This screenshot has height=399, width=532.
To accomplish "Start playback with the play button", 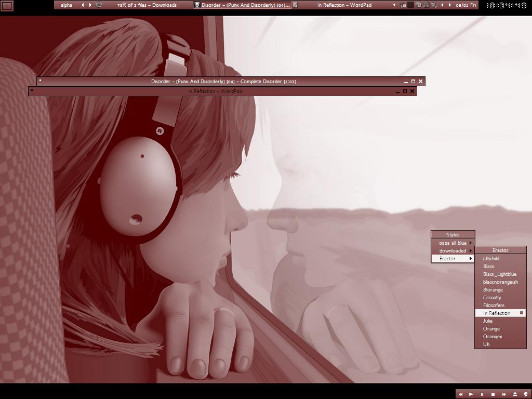I will point(471,394).
